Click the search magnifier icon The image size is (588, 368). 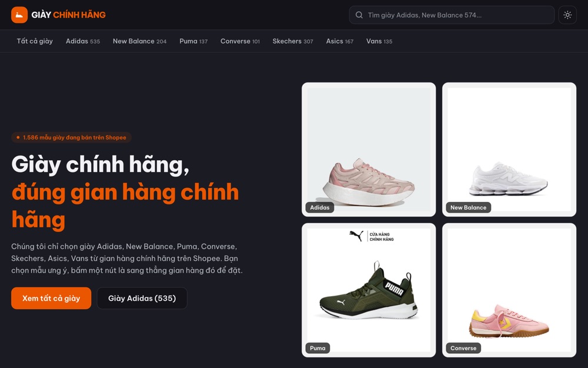359,15
